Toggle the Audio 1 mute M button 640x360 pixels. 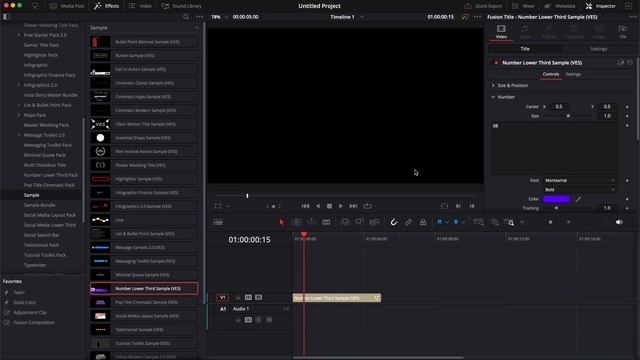coord(269,320)
